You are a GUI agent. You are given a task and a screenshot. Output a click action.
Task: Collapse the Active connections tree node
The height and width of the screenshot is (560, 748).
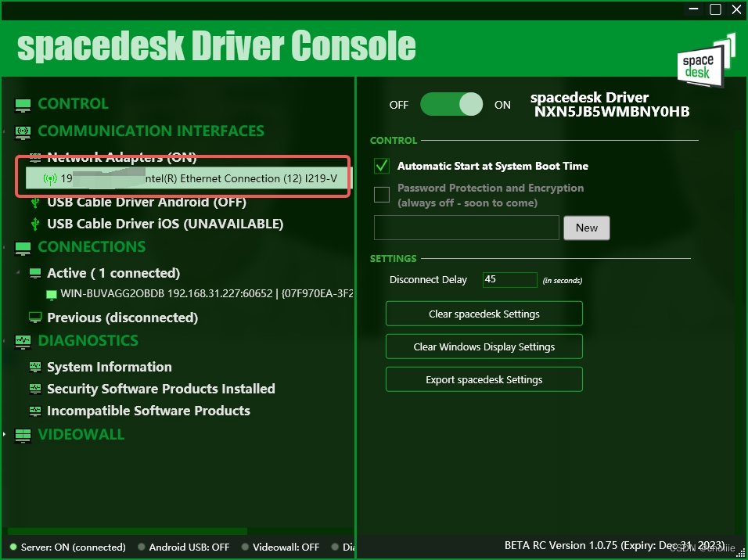click(18, 272)
